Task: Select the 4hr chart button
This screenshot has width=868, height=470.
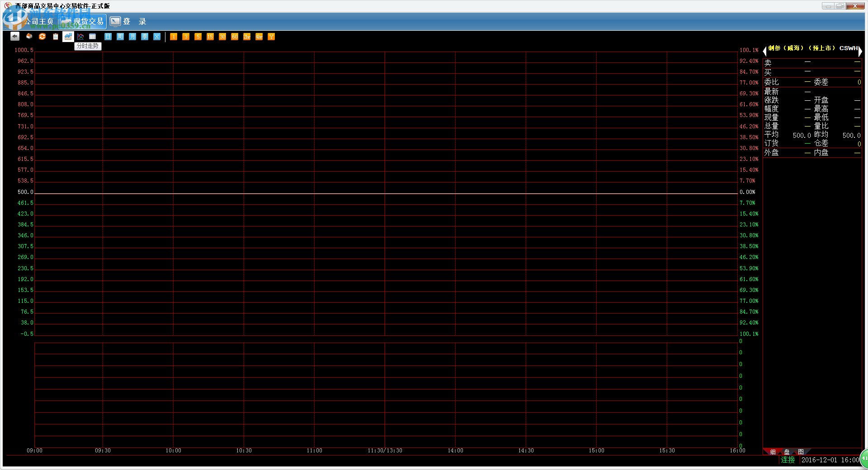Action: pyautogui.click(x=259, y=37)
